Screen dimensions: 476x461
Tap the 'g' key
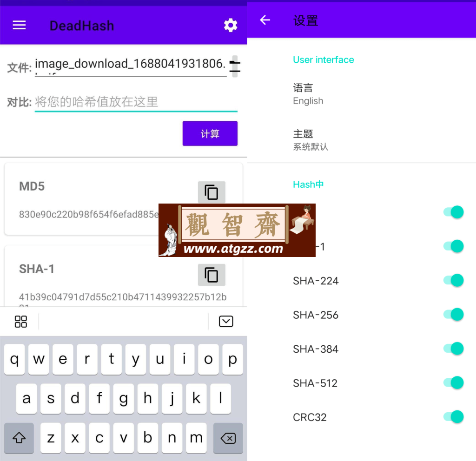[x=124, y=399]
